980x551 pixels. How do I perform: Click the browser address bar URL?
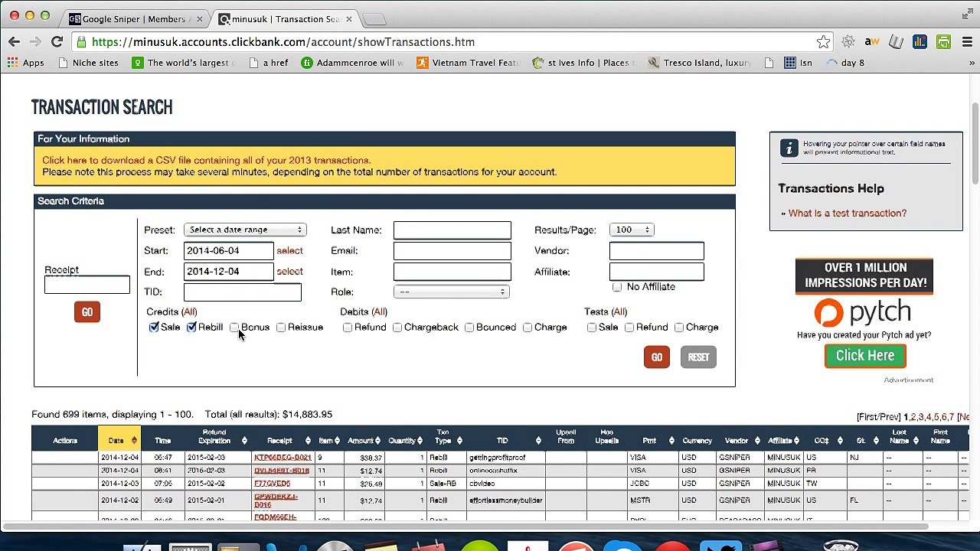click(283, 42)
